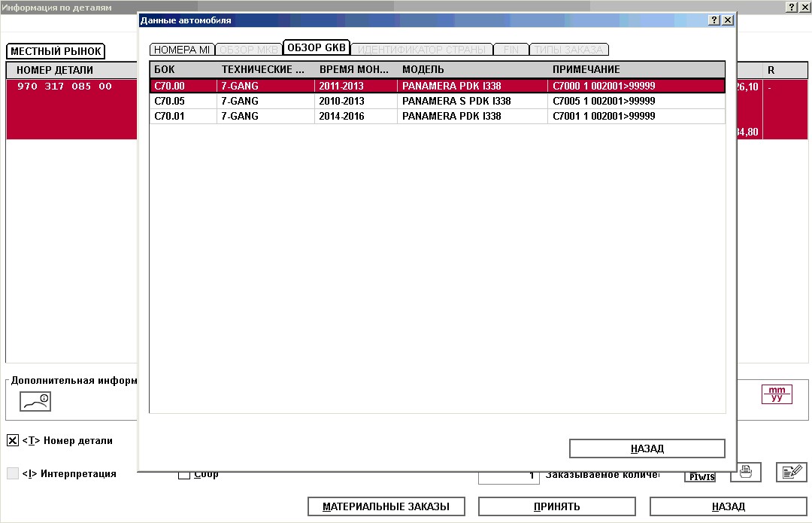Click the PIWIS button

(x=699, y=475)
